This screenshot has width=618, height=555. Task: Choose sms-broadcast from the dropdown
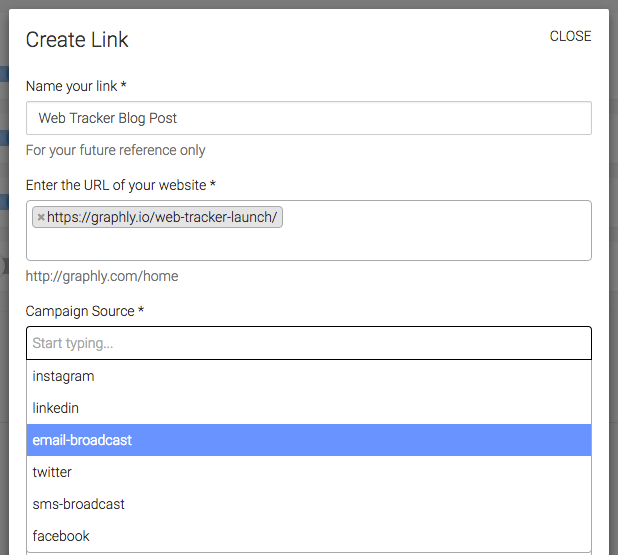pos(309,504)
